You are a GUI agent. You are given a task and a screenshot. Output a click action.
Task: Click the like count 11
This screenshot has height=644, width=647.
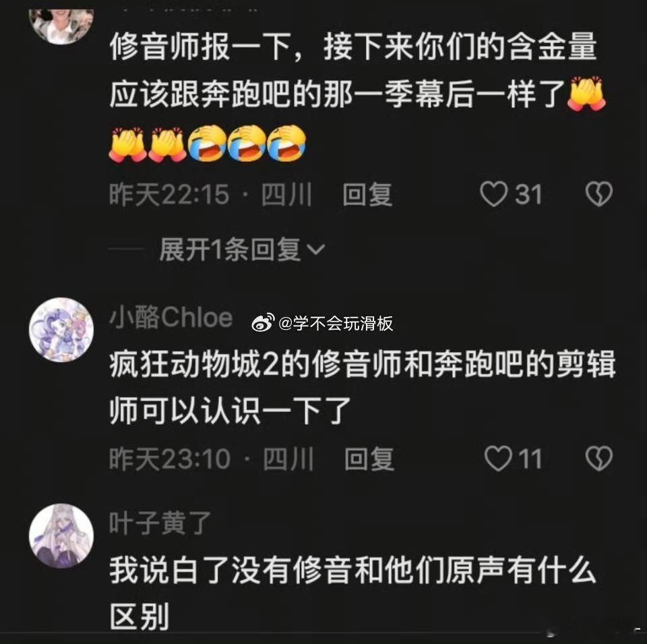[x=530, y=459]
